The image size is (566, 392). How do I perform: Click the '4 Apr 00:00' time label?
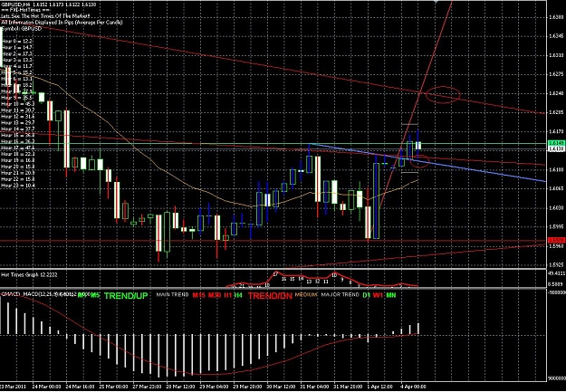(x=414, y=386)
